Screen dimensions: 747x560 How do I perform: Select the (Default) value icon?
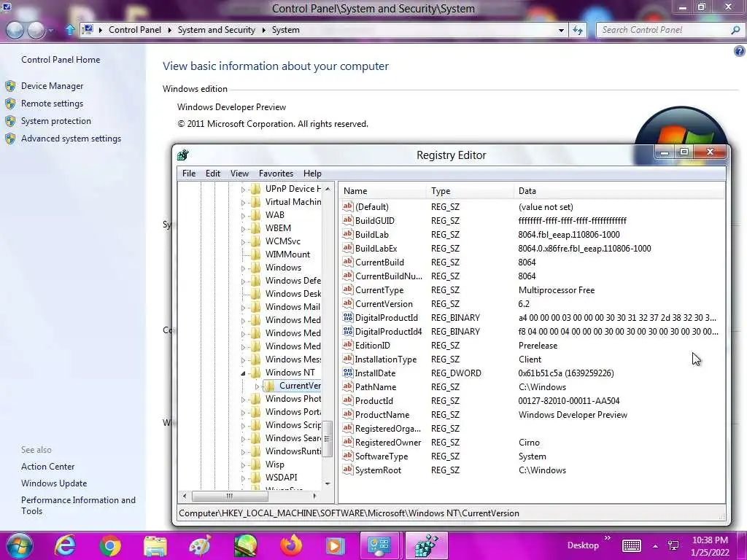pos(348,206)
